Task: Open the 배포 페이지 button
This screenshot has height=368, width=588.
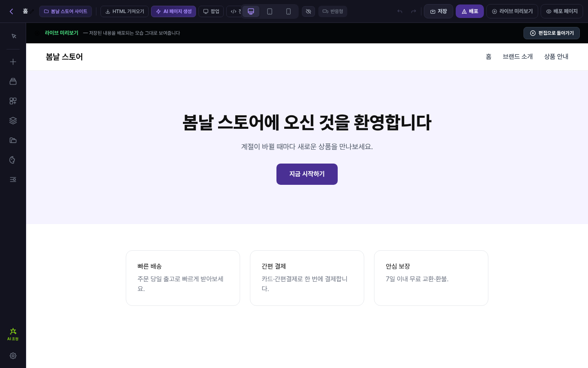Action: point(562,11)
